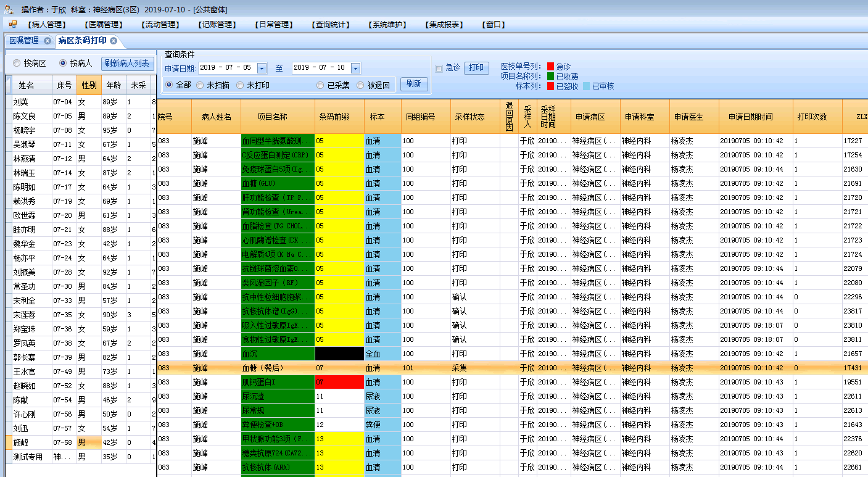The height and width of the screenshot is (477, 868).
Task: Open the 【查询统计】 menu
Action: pos(330,25)
